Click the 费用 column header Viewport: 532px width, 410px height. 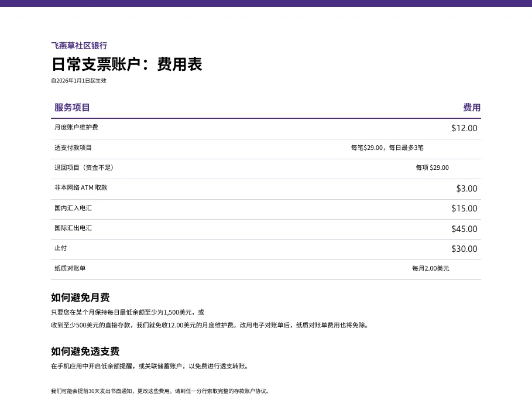[x=472, y=108]
